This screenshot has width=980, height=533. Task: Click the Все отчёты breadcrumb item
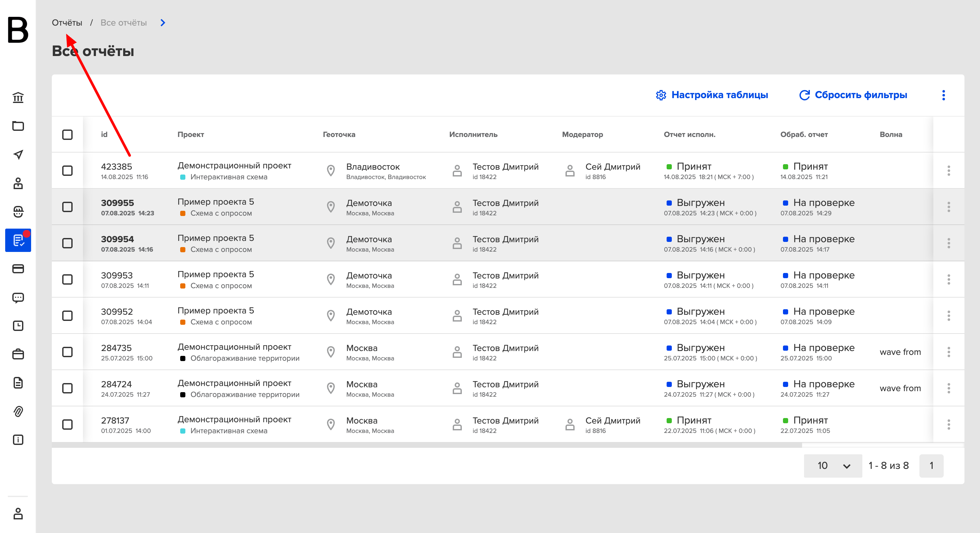pos(124,23)
